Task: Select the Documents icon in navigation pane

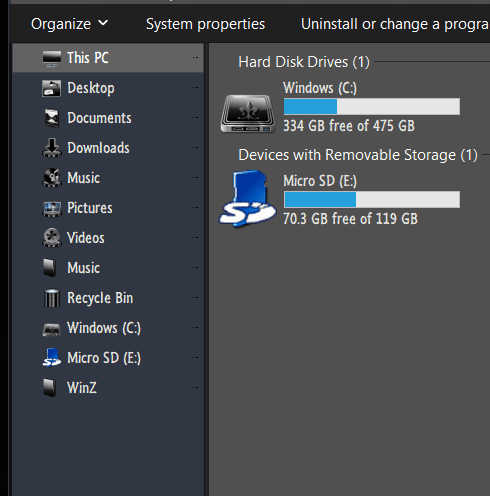Action: coord(52,118)
